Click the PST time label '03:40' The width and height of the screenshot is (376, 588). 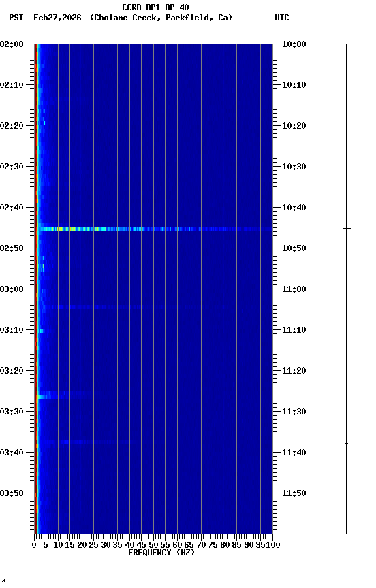[x=12, y=453]
